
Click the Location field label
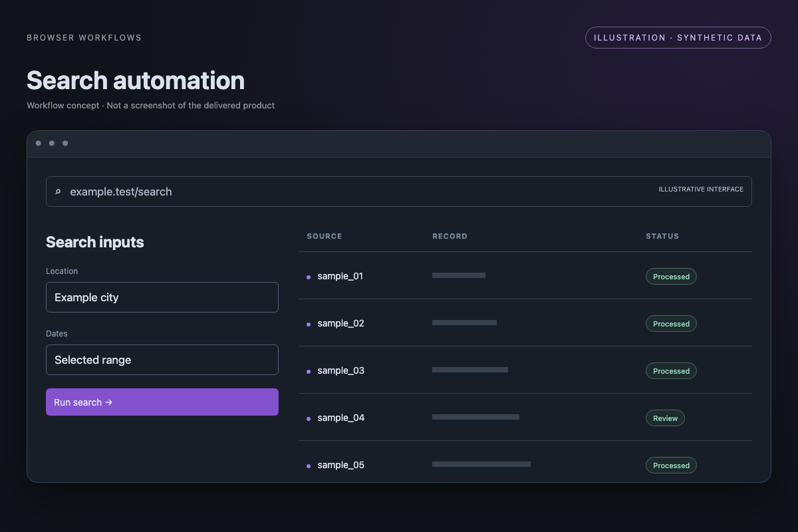point(62,271)
